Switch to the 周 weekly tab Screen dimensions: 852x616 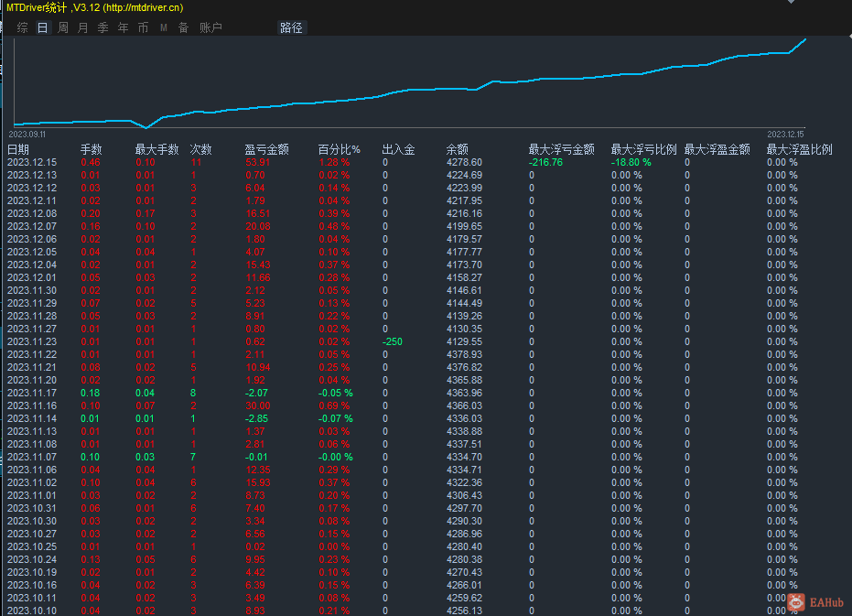tap(62, 27)
